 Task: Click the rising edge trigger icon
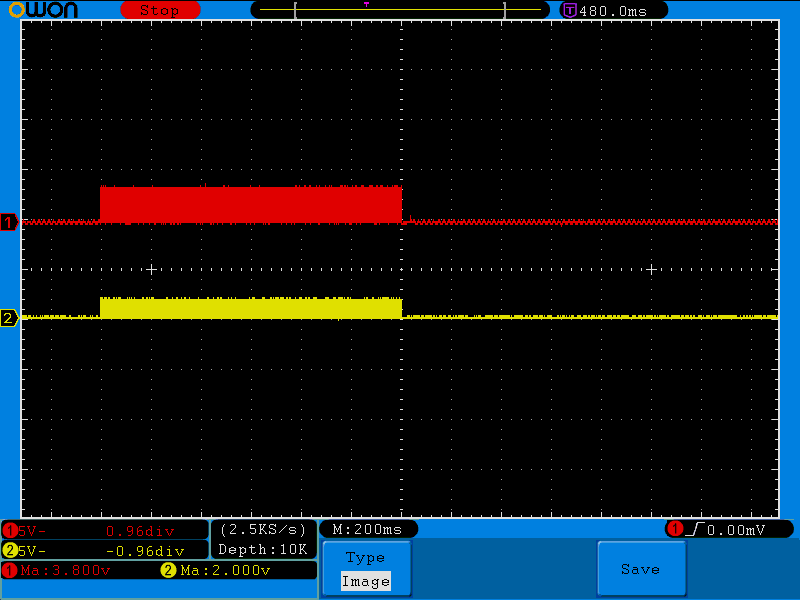click(x=695, y=530)
